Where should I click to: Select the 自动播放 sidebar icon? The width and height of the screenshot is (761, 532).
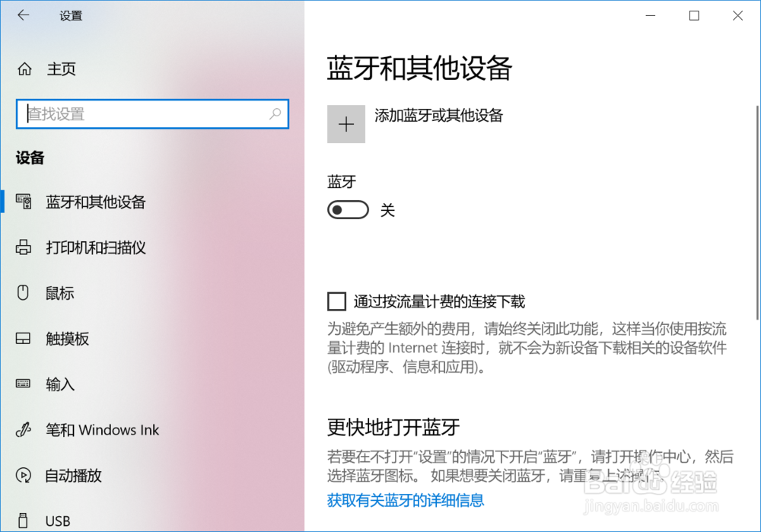pyautogui.click(x=25, y=475)
